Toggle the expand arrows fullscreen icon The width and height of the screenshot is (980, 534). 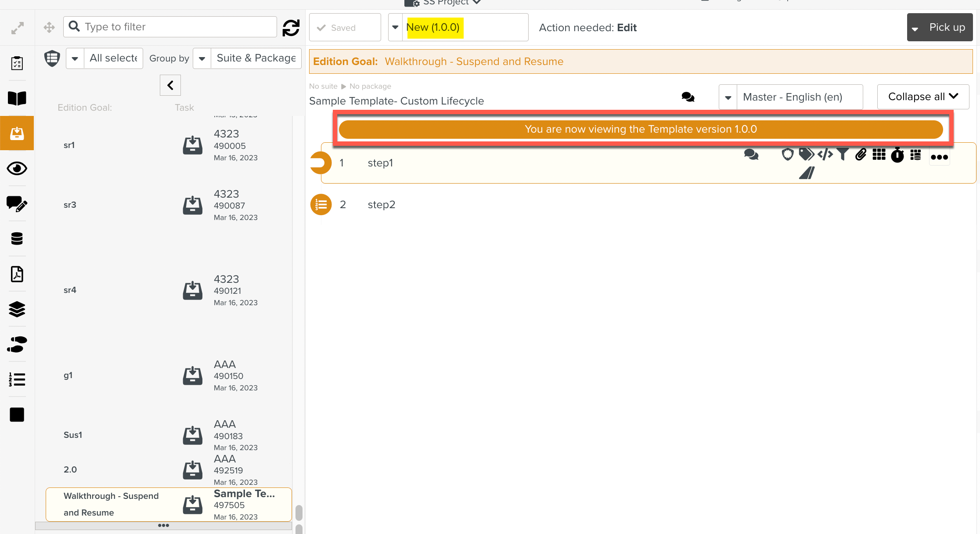17,28
